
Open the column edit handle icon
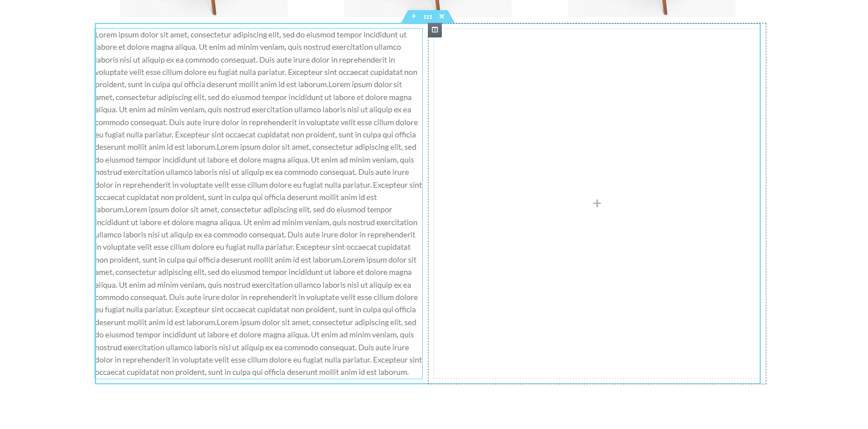(435, 30)
